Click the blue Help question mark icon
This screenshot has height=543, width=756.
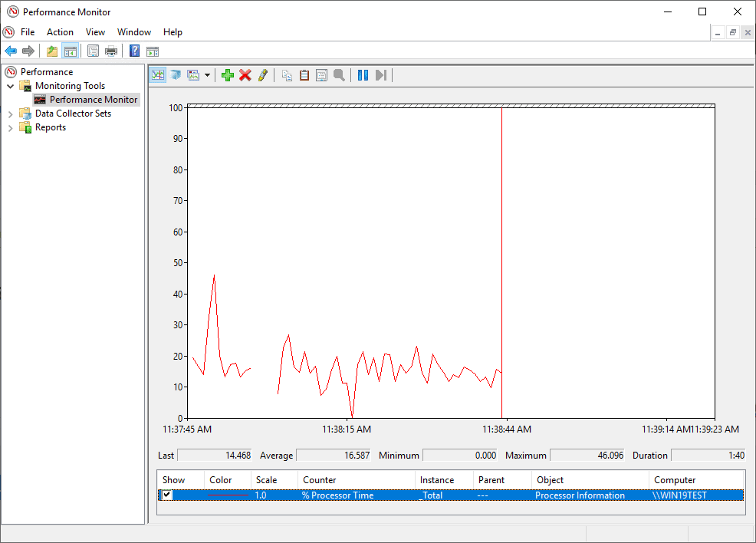(x=134, y=51)
